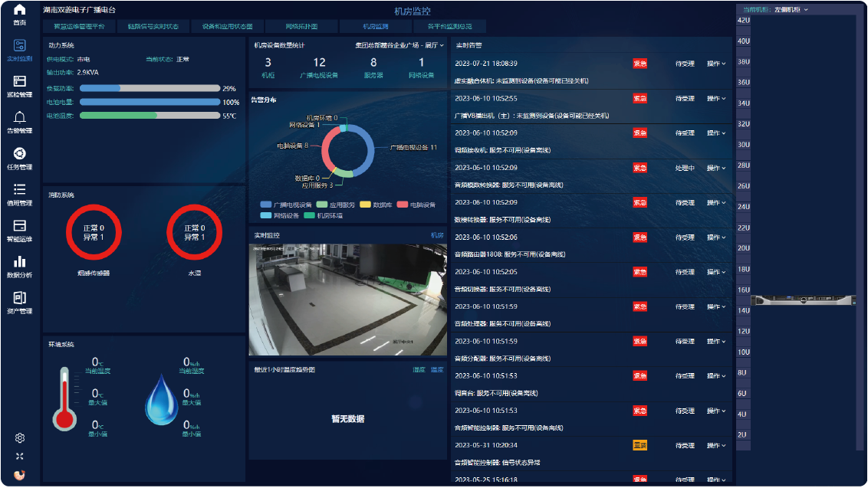Switch to the 网络拓扑图 tab
Screen dimensions: 868x488
click(301, 27)
